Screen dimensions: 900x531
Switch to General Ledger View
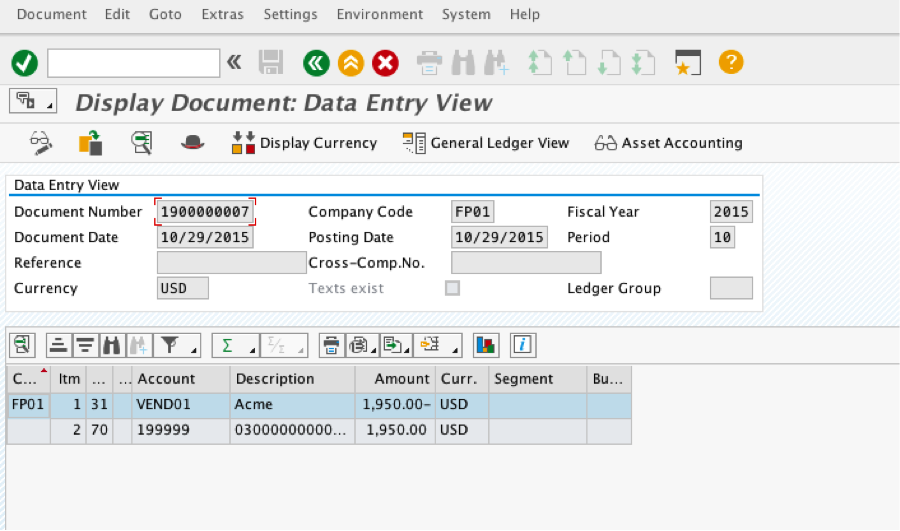486,142
